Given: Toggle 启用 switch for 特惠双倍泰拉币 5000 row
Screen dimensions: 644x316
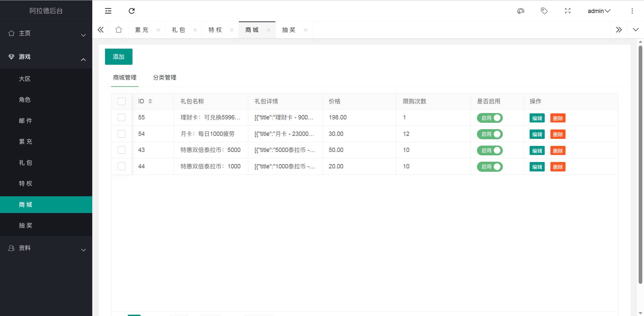Looking at the screenshot, I should [x=490, y=150].
